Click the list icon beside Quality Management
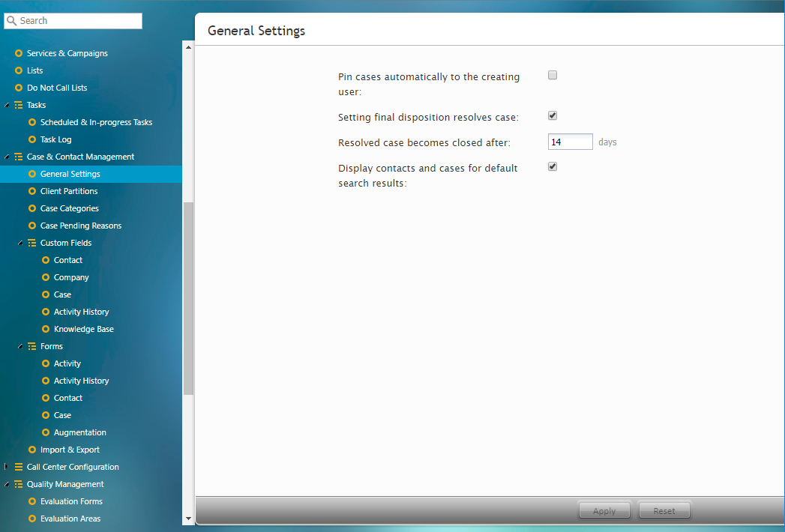 pyautogui.click(x=19, y=484)
